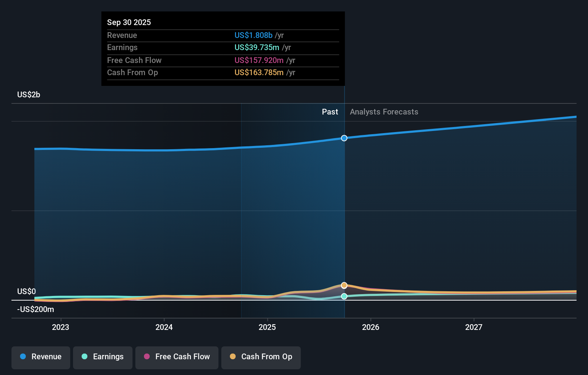Viewport: 588px width, 375px height.
Task: Toggle the Free Cash Flow legend dot
Action: (x=146, y=357)
